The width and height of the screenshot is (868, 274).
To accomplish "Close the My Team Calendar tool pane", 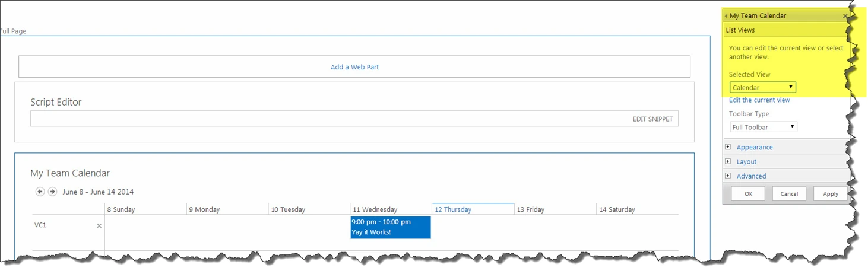I will pyautogui.click(x=845, y=16).
